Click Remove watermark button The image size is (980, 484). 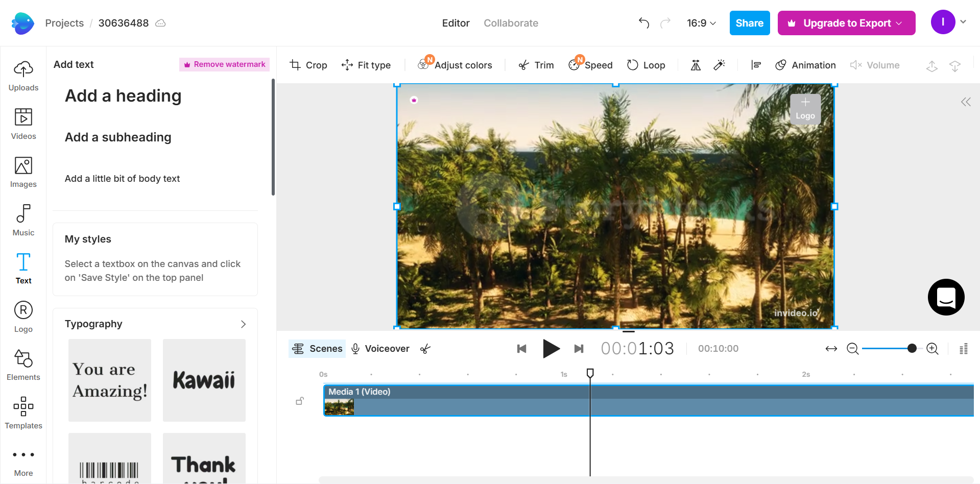coord(224,64)
